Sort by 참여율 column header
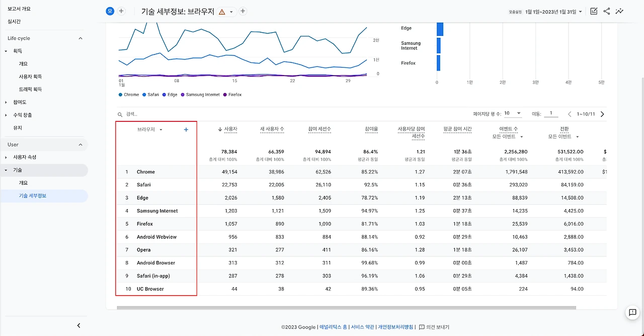The height and width of the screenshot is (336, 644). tap(371, 129)
